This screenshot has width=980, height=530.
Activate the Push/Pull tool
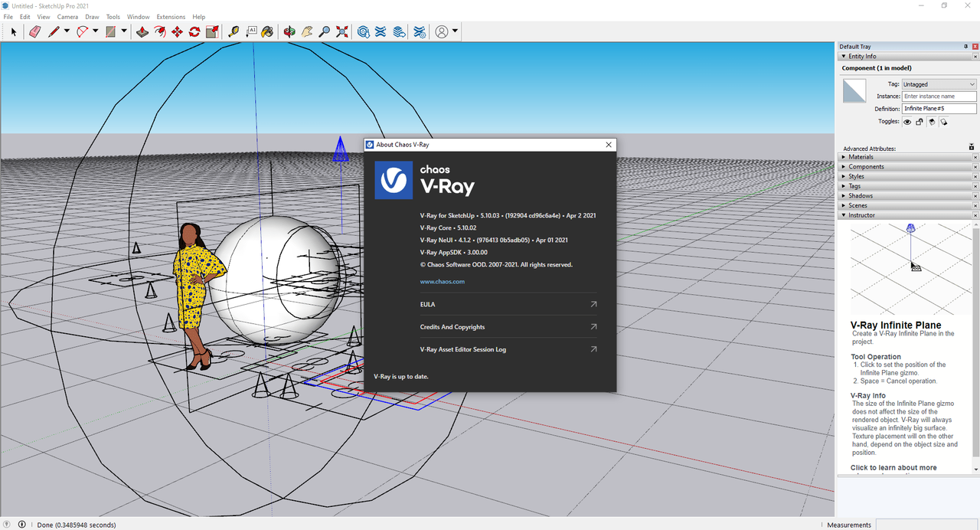[142, 31]
